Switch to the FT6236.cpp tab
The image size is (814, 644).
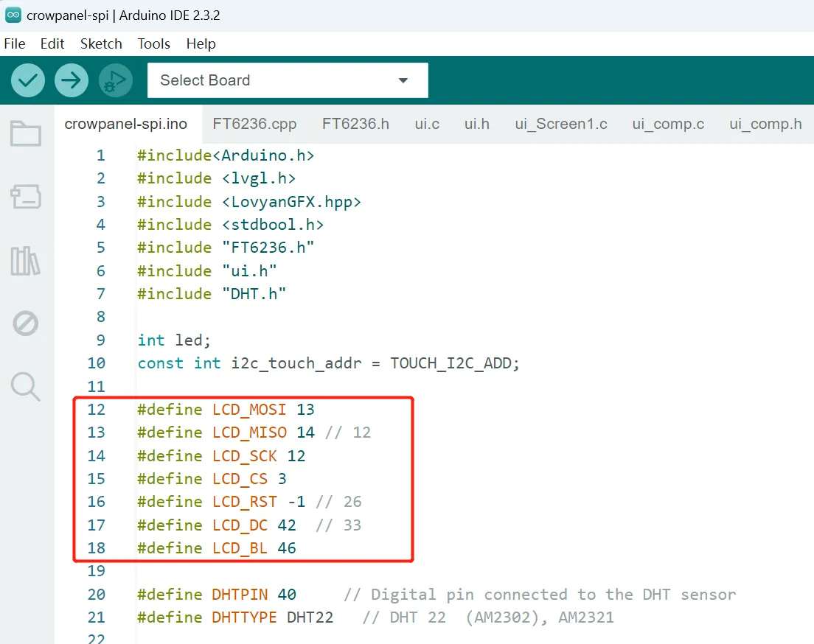tap(254, 124)
